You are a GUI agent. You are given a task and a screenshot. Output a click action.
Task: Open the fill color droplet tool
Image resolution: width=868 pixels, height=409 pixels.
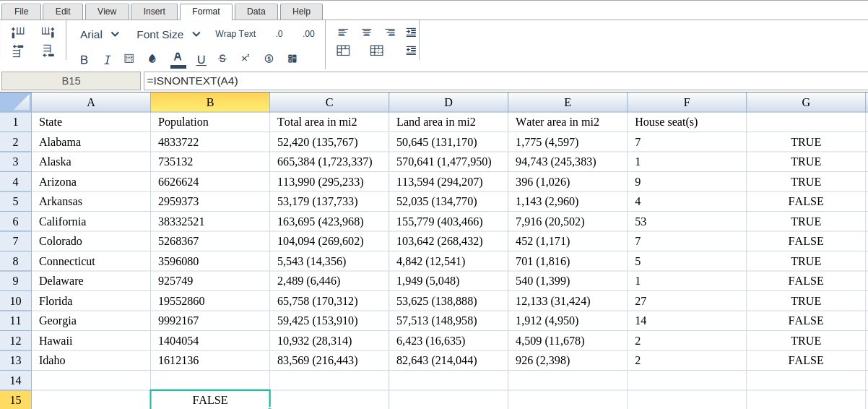pyautogui.click(x=152, y=59)
